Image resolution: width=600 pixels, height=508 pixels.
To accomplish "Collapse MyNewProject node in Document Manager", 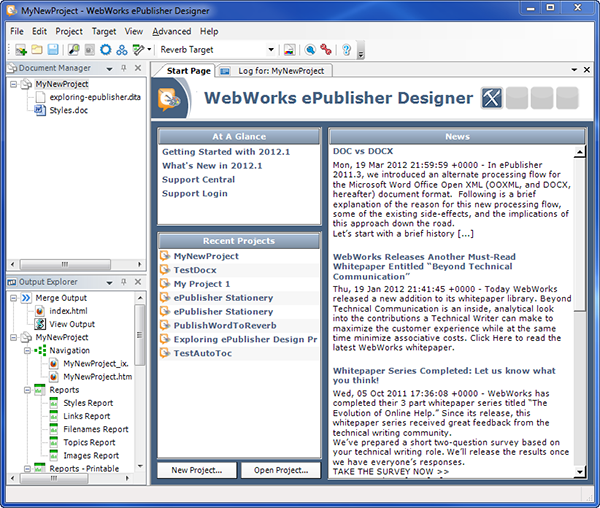I will point(13,84).
